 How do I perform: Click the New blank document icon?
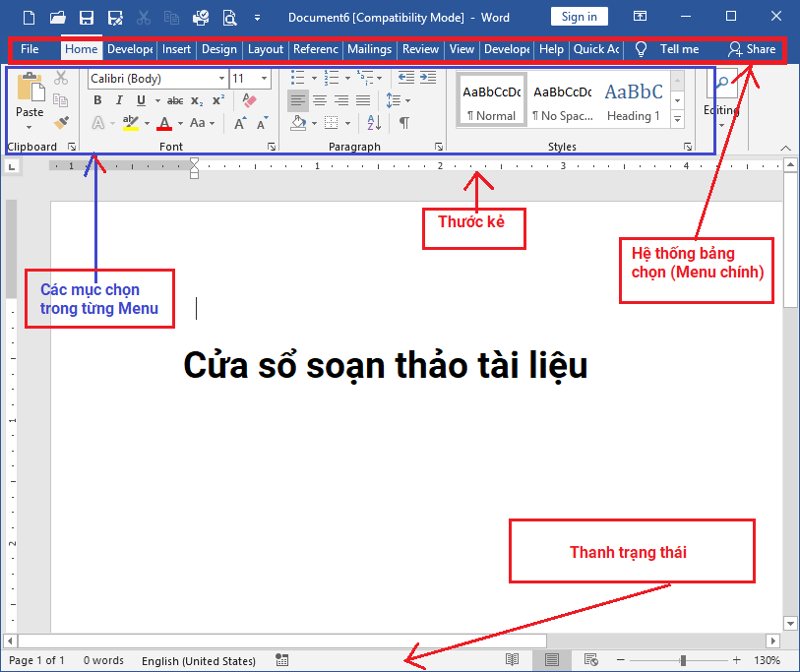click(x=30, y=18)
